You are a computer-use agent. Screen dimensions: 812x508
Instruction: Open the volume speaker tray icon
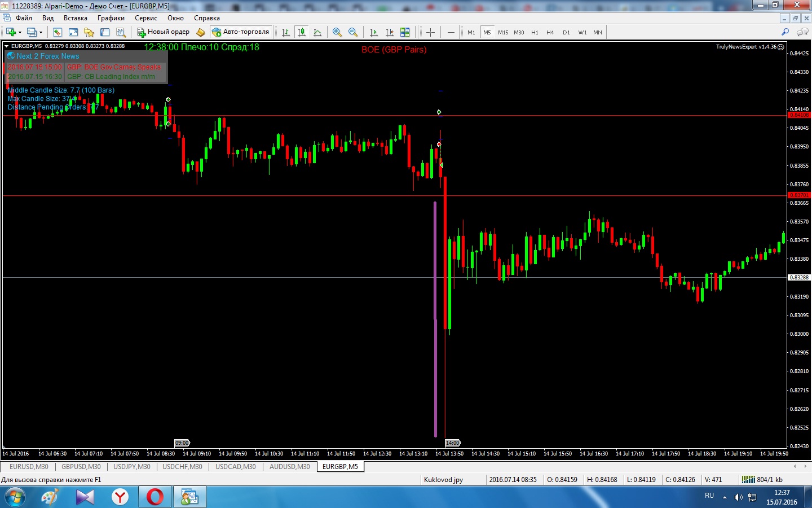(x=738, y=497)
